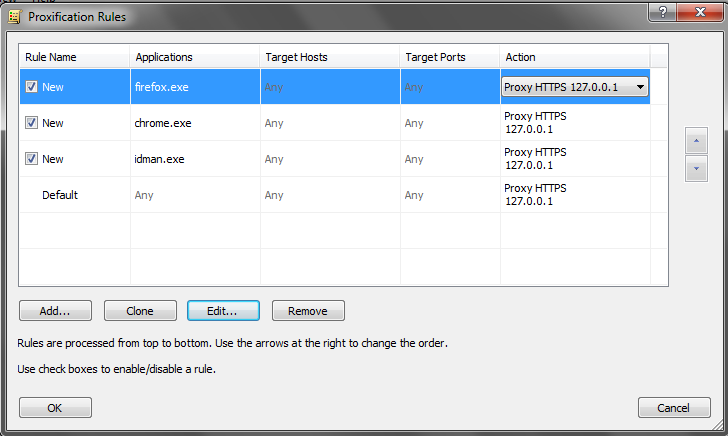Move selected rule down with arrow
This screenshot has height=436, width=728.
(696, 169)
